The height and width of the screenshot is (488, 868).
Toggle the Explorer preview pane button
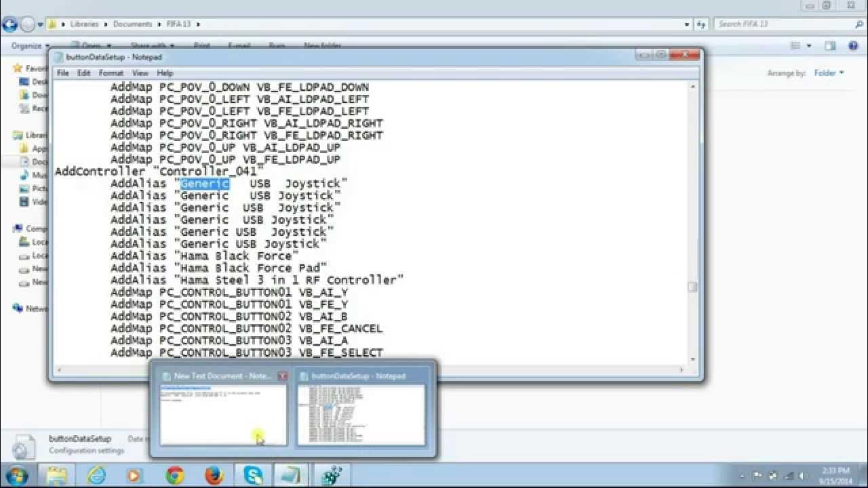coord(830,46)
